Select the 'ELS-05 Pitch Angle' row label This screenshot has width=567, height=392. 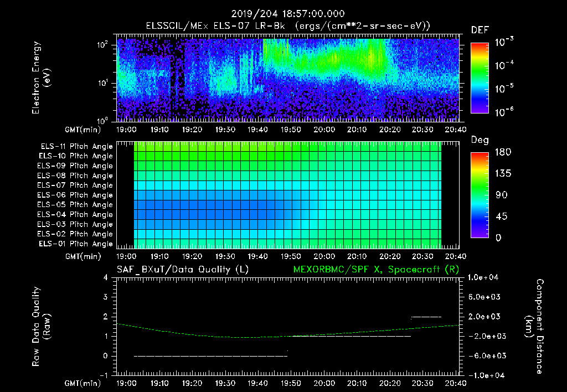[75, 205]
